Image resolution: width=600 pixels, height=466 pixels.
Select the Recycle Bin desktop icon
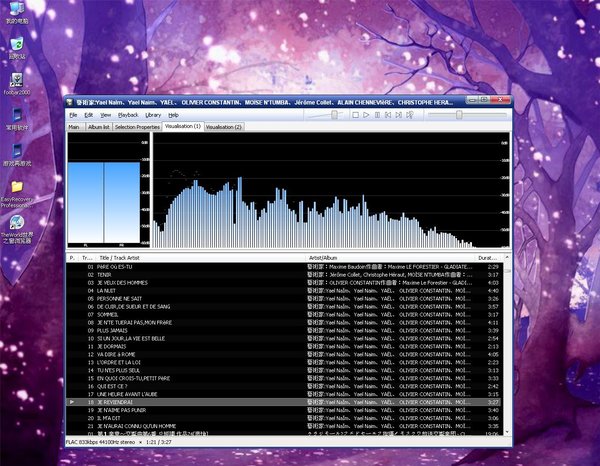tap(17, 45)
